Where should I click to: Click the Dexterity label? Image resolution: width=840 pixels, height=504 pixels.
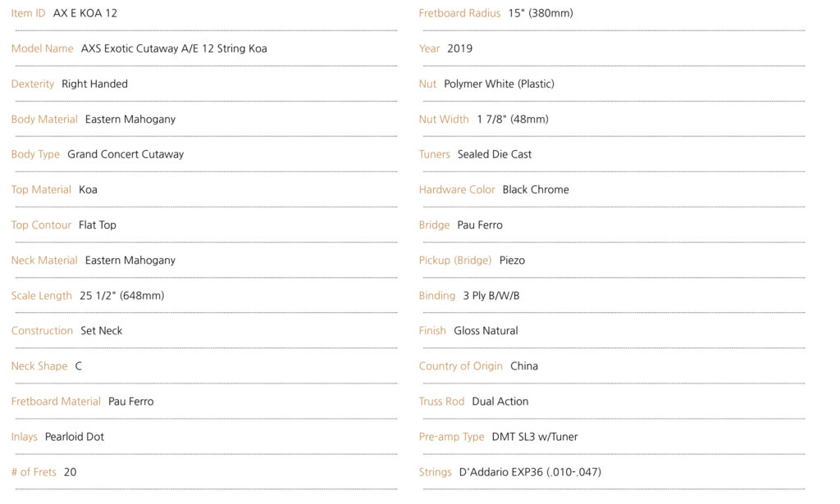coord(33,84)
